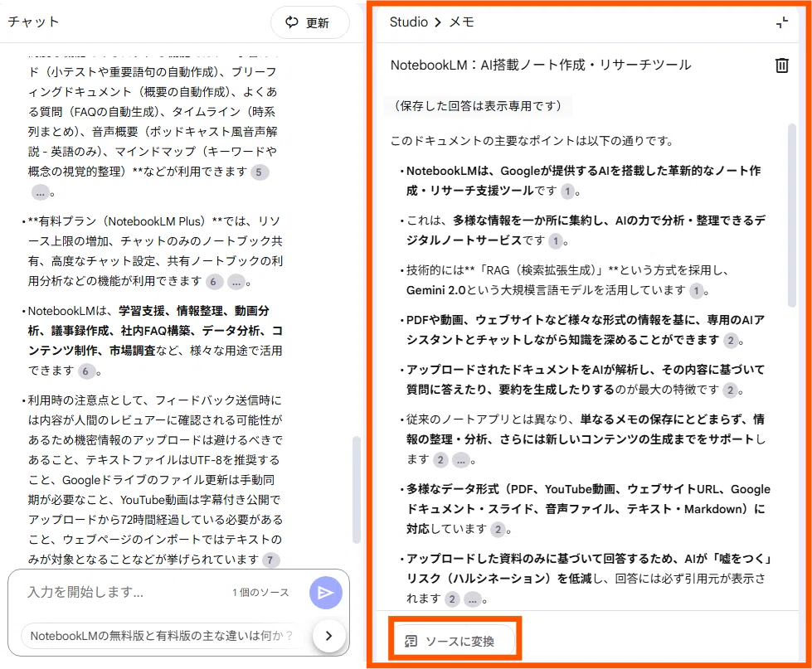Open citation 7 after 挙げられています in chat
Viewport: 812px width, 669px height.
click(270, 560)
